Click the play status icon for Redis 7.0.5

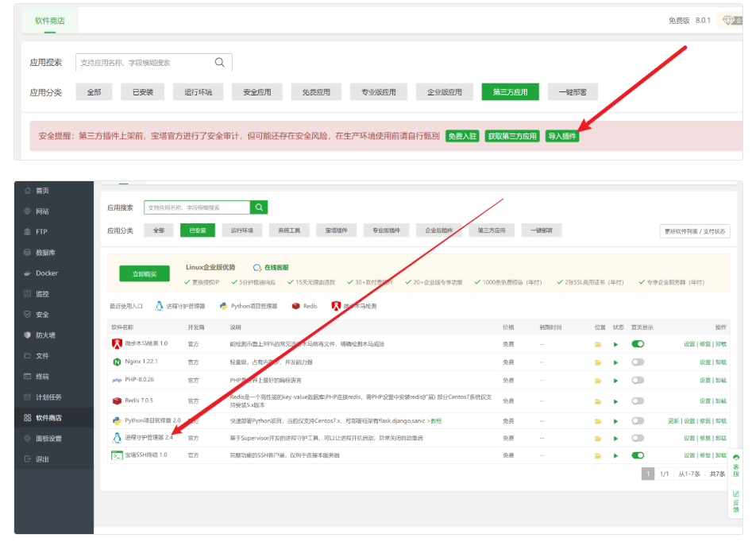[615, 401]
